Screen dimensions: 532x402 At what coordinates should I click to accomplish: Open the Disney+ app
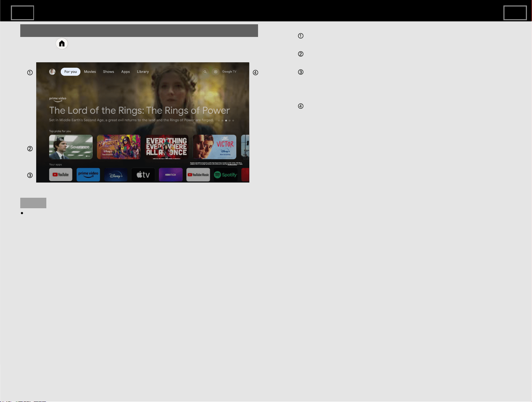pos(116,175)
